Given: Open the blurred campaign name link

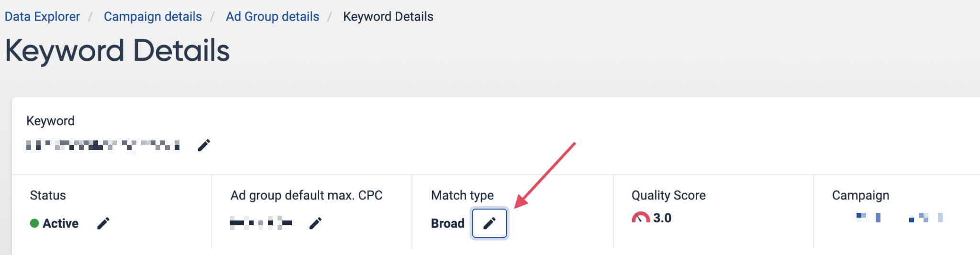Looking at the screenshot, I should (899, 218).
